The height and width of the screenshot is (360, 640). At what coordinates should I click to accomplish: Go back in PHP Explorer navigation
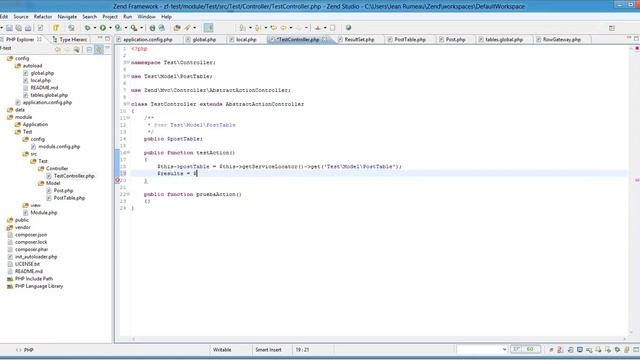[58, 49]
